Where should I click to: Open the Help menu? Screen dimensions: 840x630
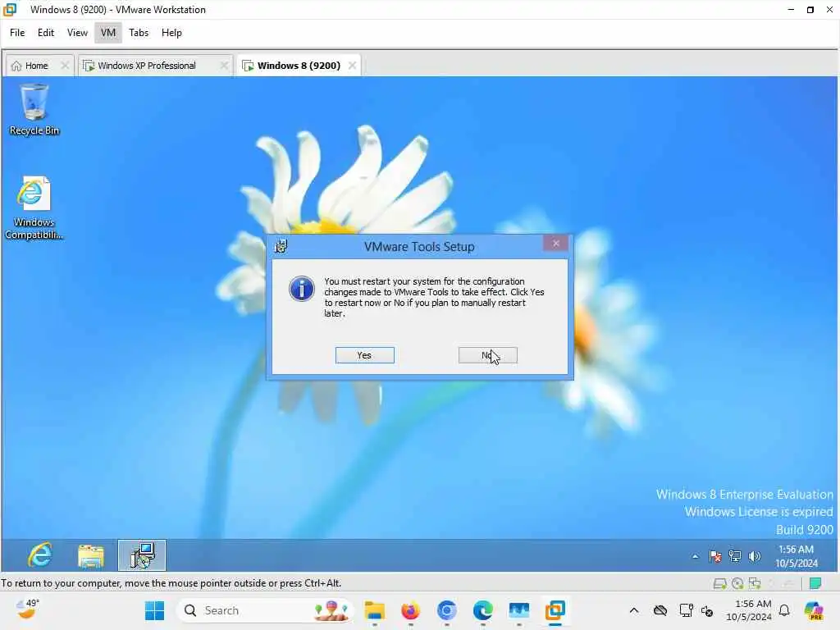tap(171, 33)
